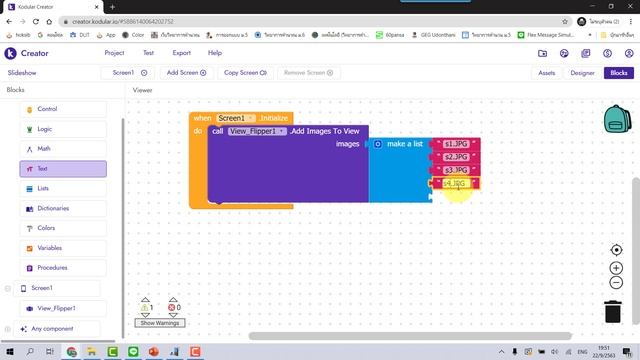The image size is (640, 360).
Task: Open the Procedures blocks category
Action: tap(63, 268)
